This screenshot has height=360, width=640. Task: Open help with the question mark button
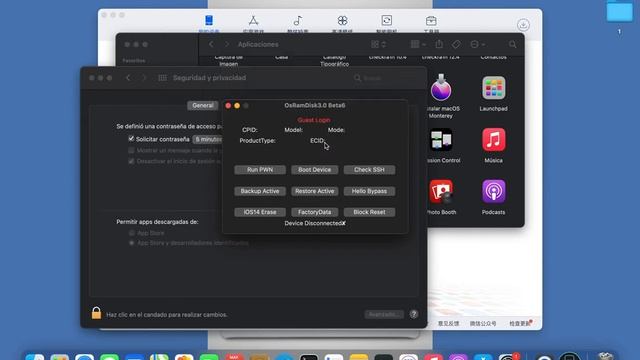[413, 314]
